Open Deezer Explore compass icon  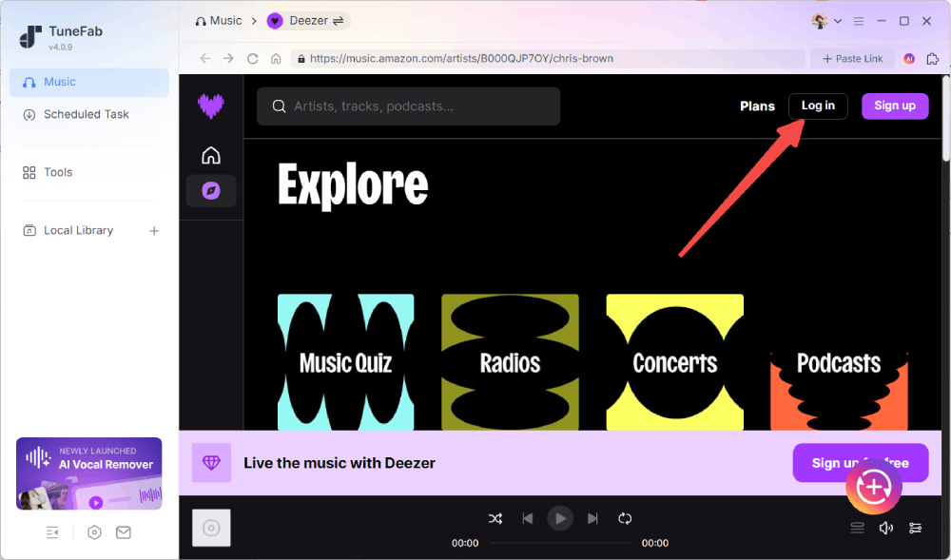click(x=211, y=191)
